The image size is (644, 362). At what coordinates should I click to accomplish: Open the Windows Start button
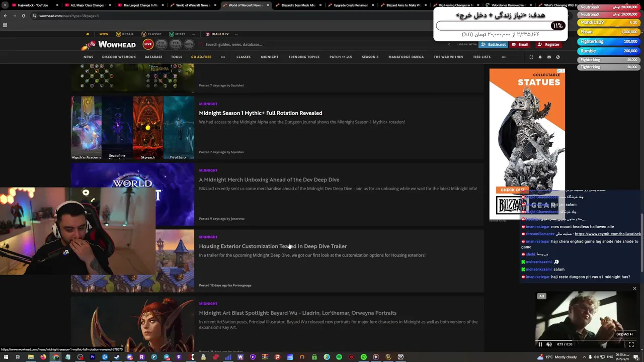[x=6, y=357]
